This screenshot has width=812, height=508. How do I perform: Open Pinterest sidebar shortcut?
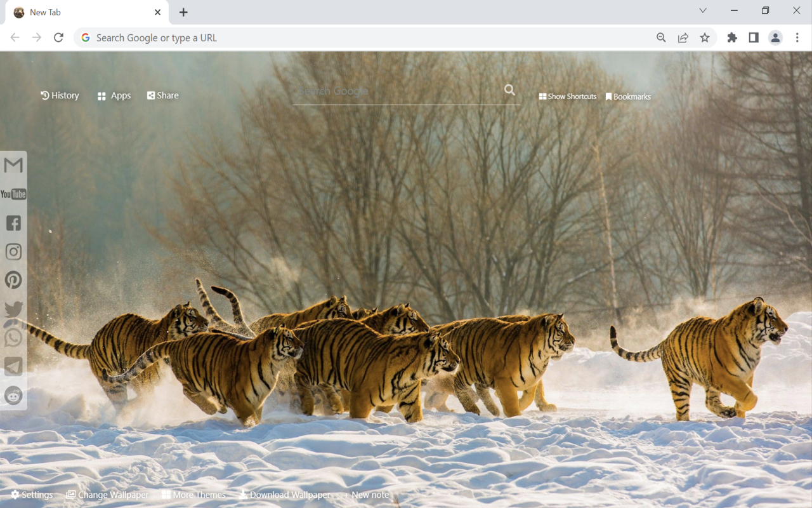[13, 280]
